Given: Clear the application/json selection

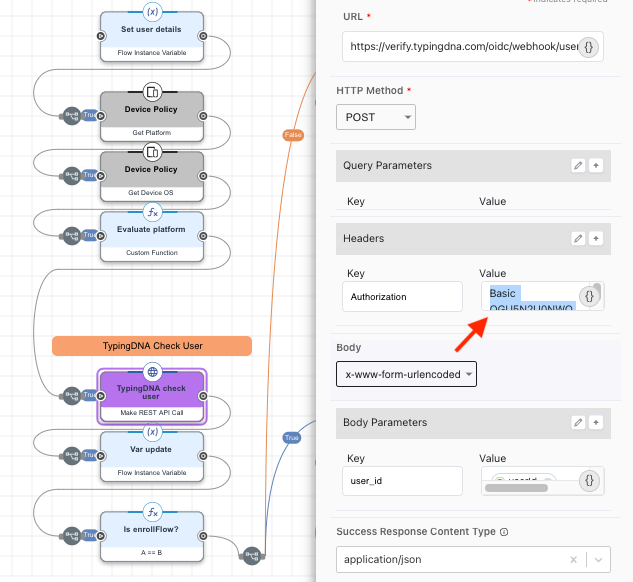Looking at the screenshot, I should 573,559.
